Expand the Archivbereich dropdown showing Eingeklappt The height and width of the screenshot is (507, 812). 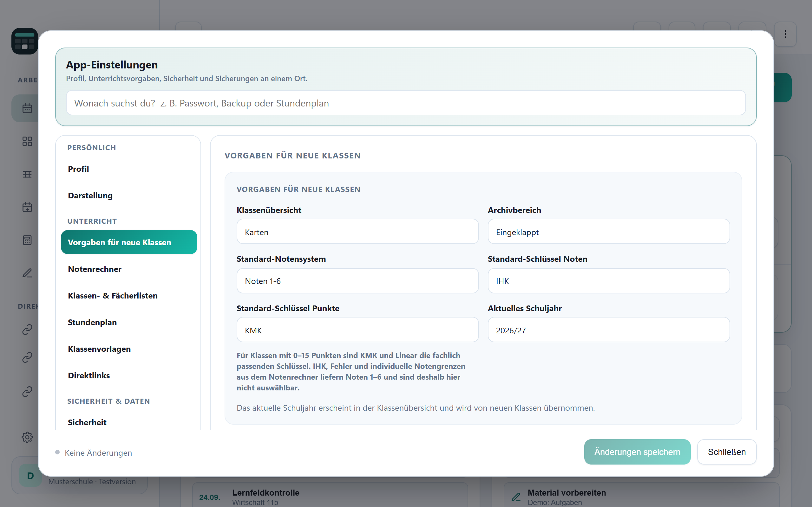pos(609,232)
